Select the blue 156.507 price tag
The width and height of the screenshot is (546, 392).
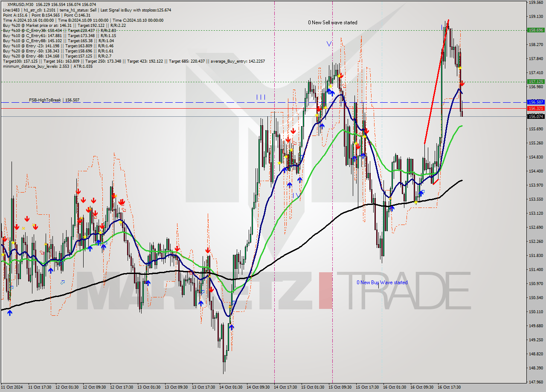click(536, 102)
